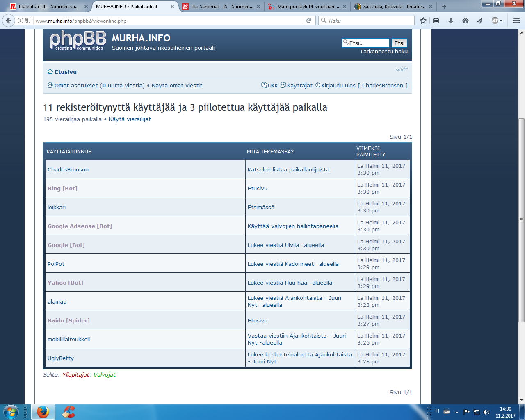The height and width of the screenshot is (420, 525).
Task: Click the Firefox back arrow button
Action: click(9, 21)
